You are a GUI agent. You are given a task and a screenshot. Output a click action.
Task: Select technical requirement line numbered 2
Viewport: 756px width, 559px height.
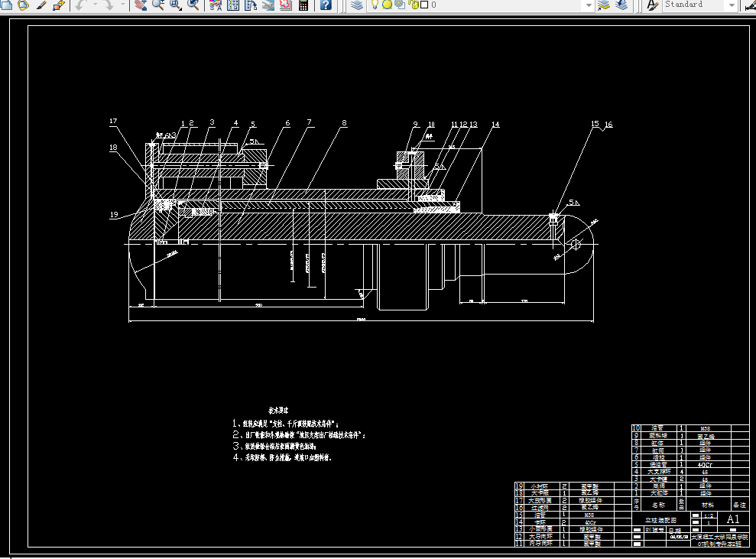point(299,434)
